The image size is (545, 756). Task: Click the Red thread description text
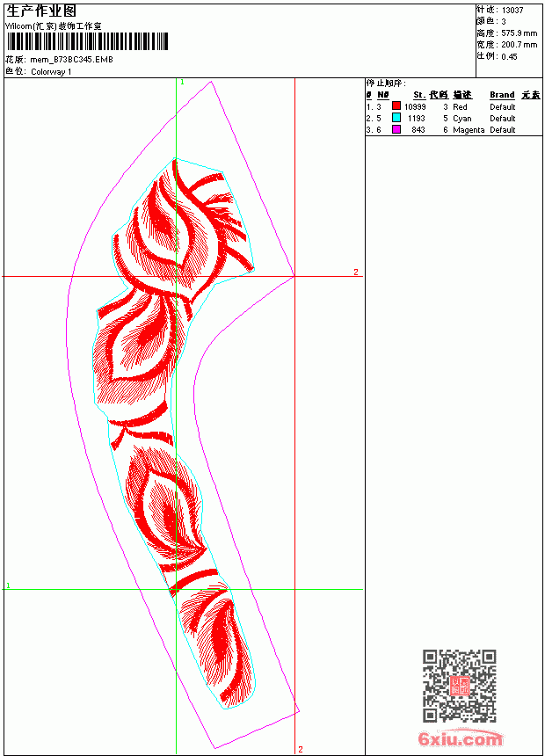(x=460, y=106)
